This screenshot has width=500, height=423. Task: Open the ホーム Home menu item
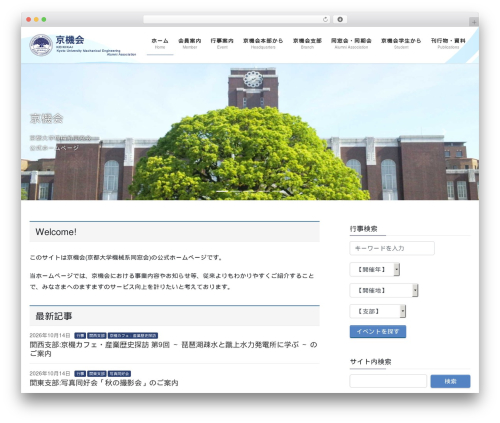click(x=160, y=43)
